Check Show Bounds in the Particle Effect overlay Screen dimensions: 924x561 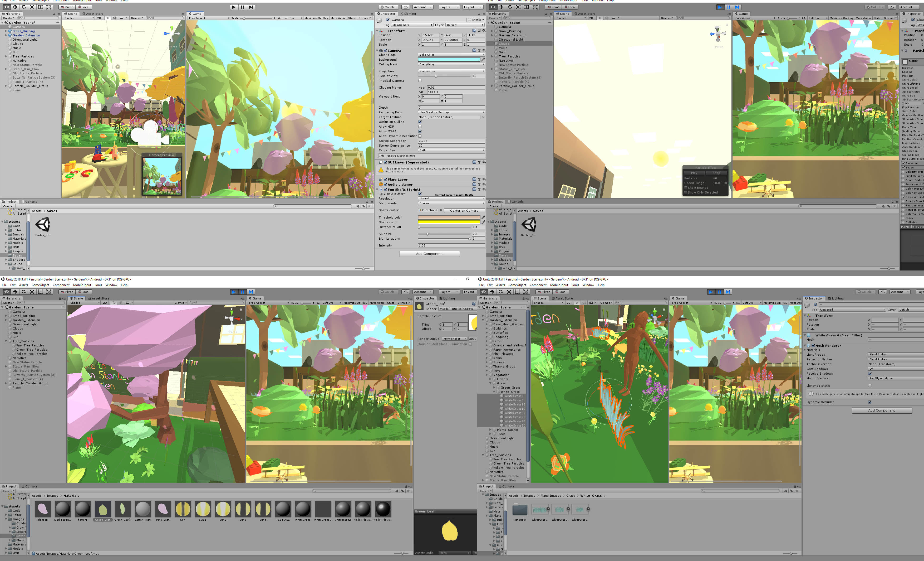click(686, 188)
